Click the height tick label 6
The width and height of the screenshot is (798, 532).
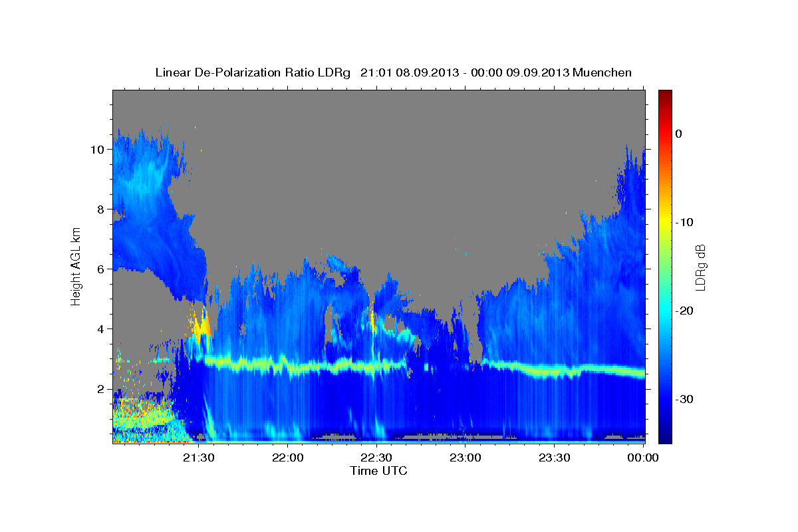coord(100,269)
